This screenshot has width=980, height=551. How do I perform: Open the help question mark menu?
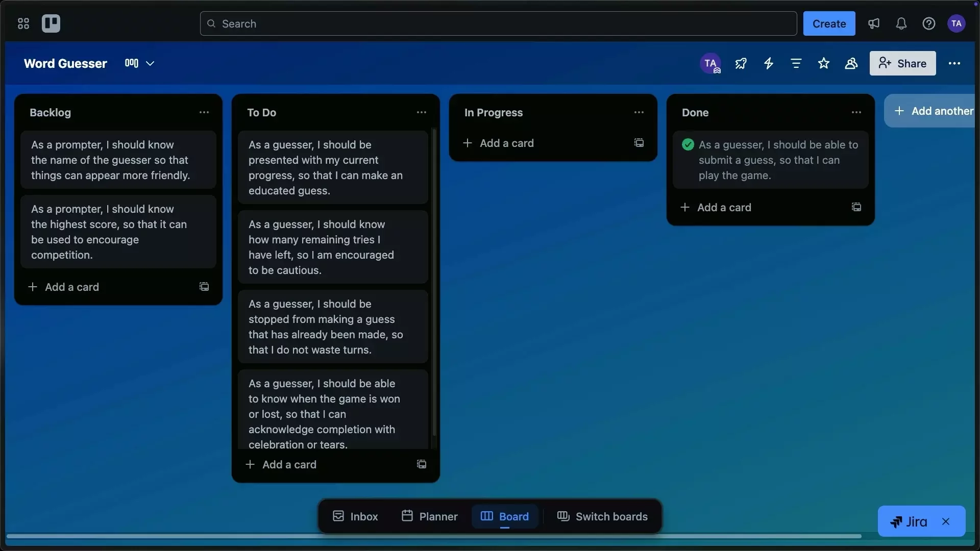pyautogui.click(x=929, y=23)
